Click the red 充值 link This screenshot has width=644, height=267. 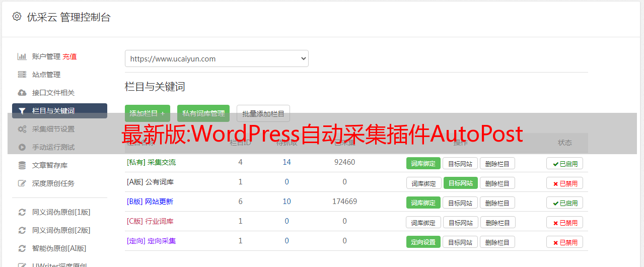70,56
